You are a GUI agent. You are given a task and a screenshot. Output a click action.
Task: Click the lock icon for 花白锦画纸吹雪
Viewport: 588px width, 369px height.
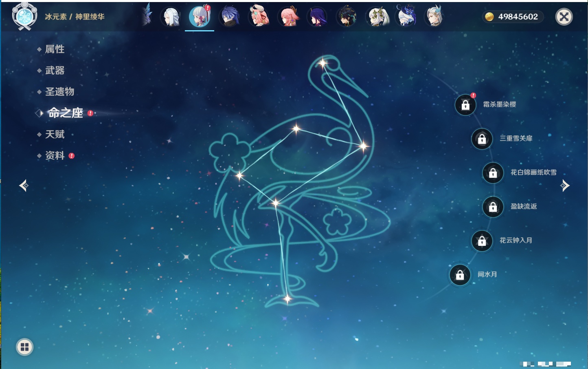coord(493,172)
